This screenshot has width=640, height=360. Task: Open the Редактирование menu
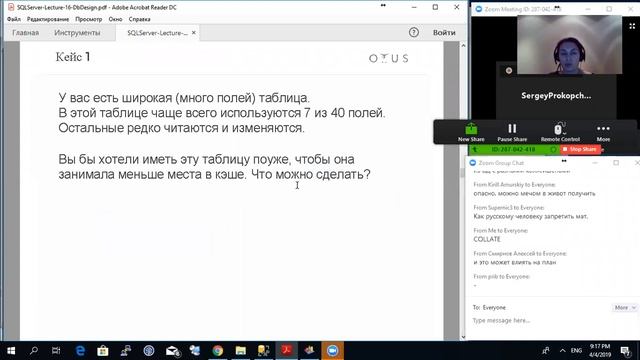[48, 19]
